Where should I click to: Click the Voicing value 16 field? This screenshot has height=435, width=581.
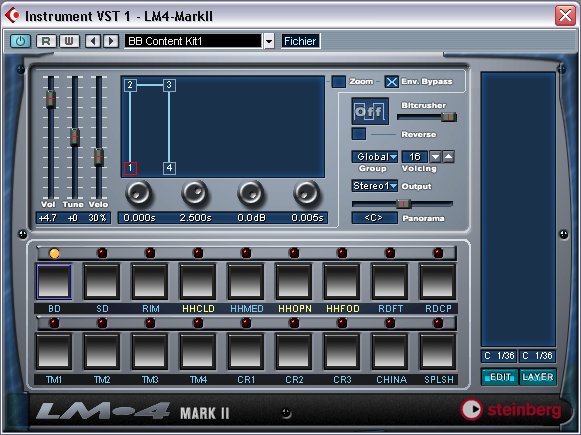click(x=415, y=157)
